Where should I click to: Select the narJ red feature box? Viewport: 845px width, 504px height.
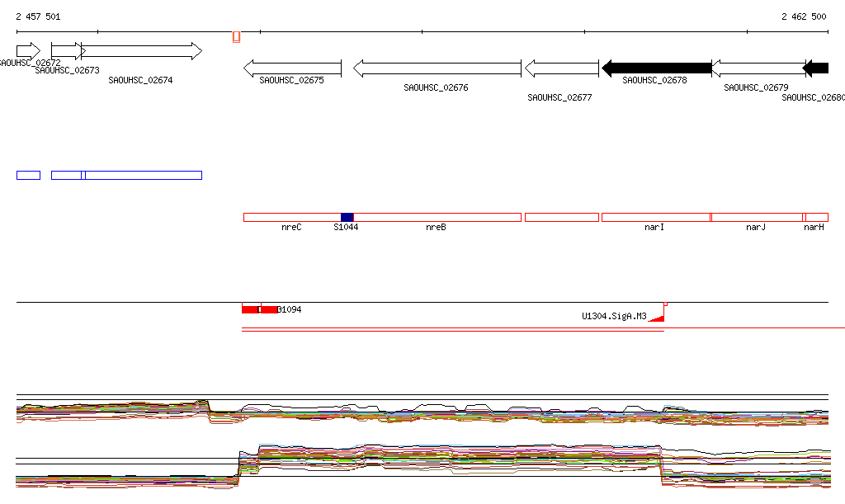[757, 217]
